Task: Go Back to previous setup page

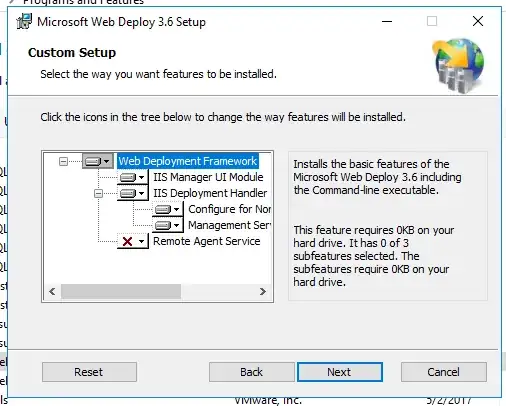Action: coord(252,372)
